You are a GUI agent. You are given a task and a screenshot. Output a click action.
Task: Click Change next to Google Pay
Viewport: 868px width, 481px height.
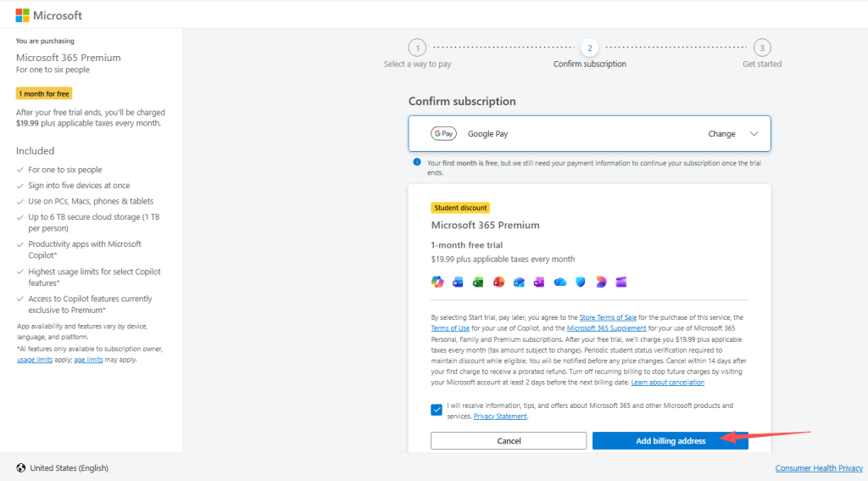(x=721, y=134)
